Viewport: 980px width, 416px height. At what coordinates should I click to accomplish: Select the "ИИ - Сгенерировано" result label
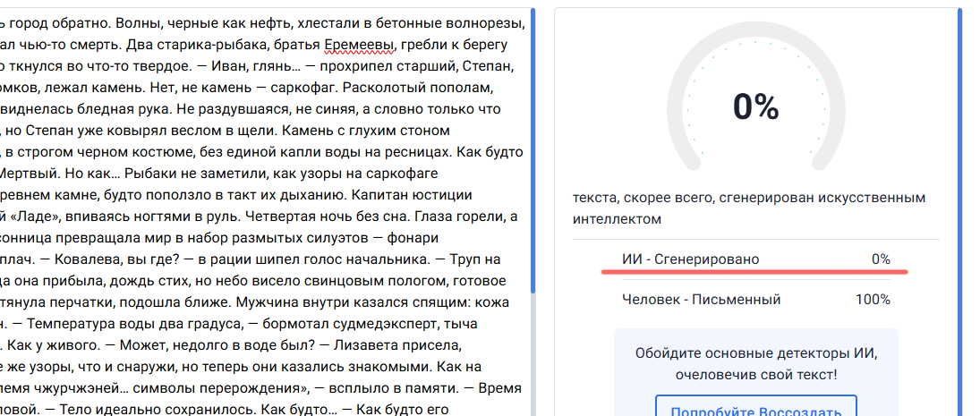690,259
